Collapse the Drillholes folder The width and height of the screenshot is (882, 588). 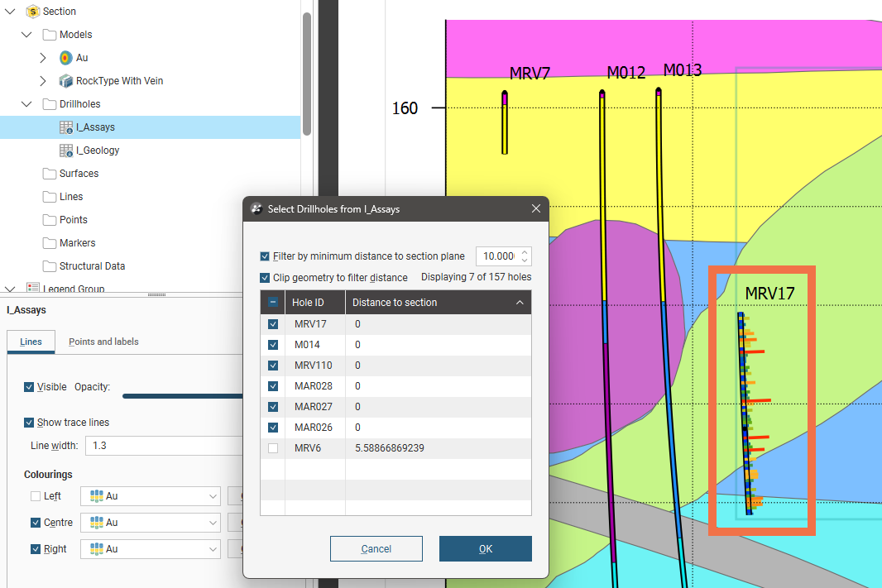coord(26,104)
